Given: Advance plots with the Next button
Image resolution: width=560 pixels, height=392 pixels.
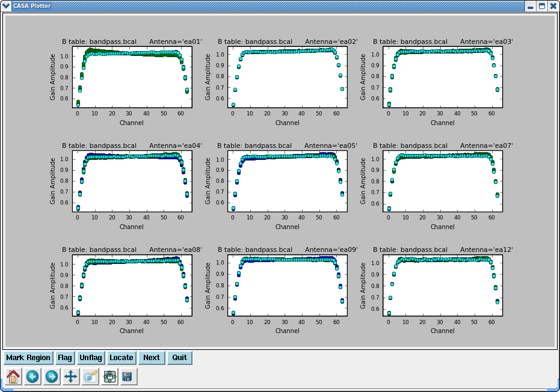Looking at the screenshot, I should (x=152, y=358).
